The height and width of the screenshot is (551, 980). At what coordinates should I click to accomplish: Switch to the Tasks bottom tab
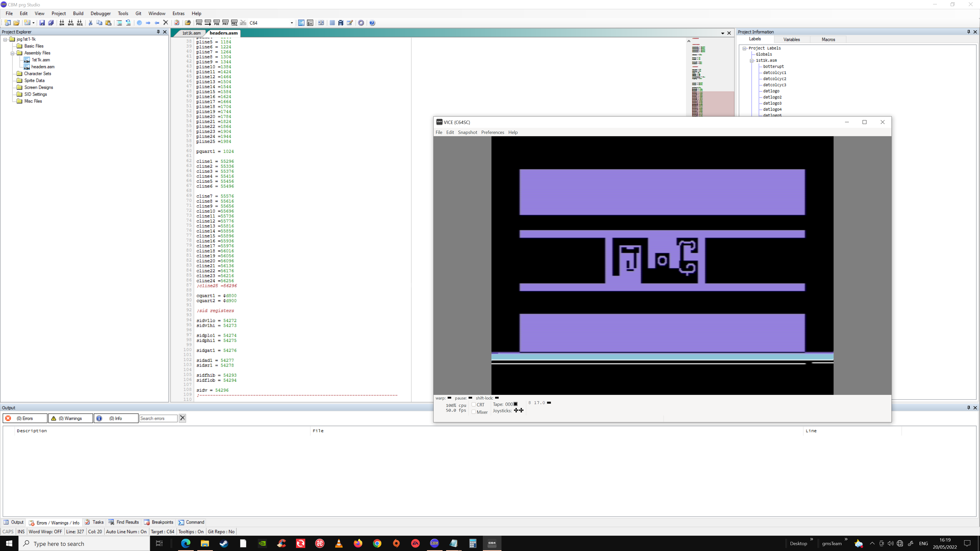coord(94,522)
